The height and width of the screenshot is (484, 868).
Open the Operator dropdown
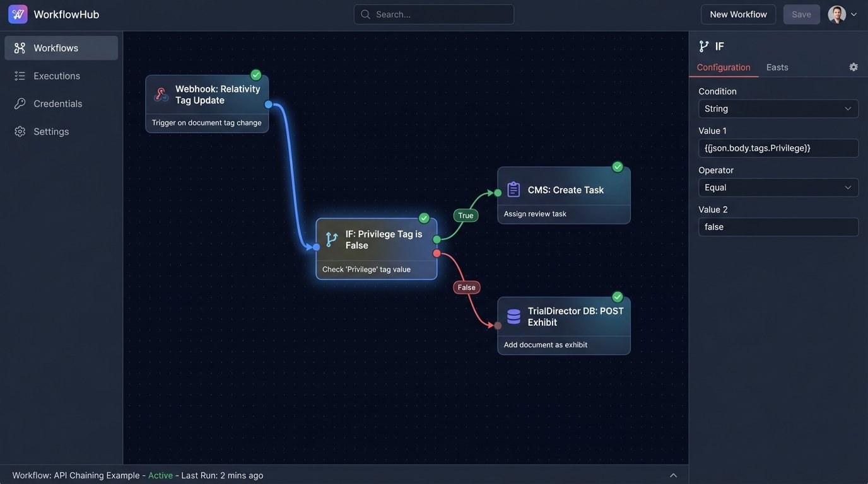[x=778, y=187]
